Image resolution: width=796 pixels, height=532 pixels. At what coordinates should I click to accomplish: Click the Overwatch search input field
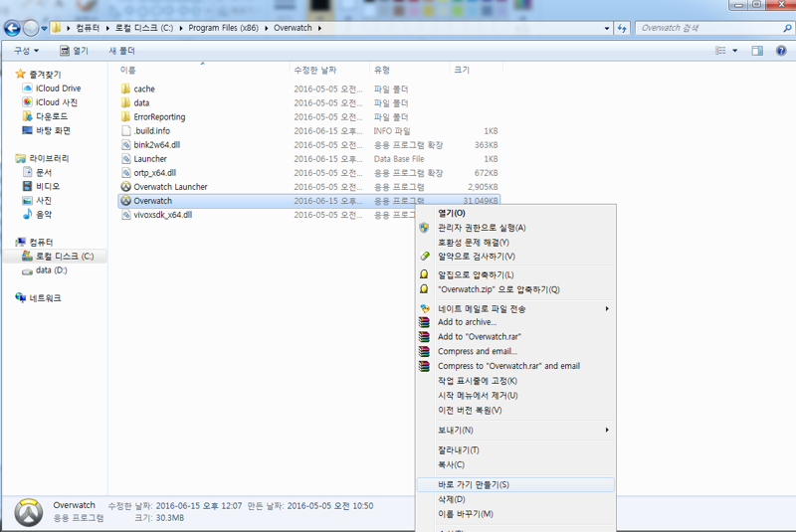click(708, 29)
